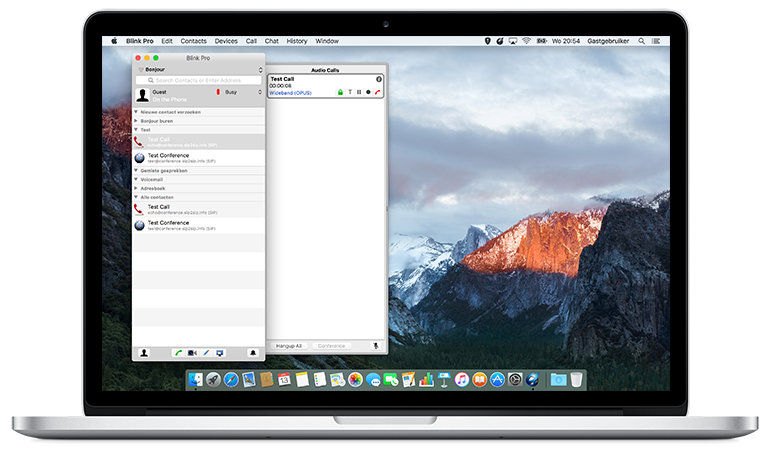Click the Hangup All button
The image size is (765, 450).
tap(288, 346)
